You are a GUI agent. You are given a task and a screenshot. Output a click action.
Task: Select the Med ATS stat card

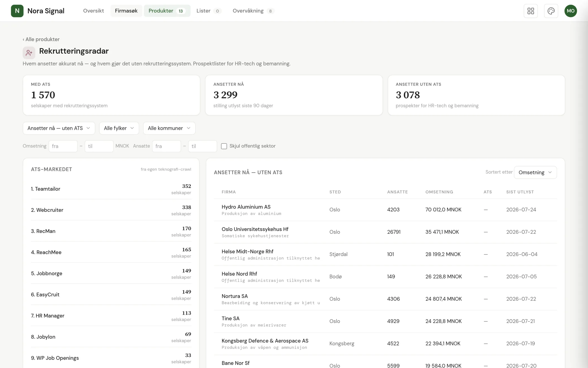coord(111,95)
